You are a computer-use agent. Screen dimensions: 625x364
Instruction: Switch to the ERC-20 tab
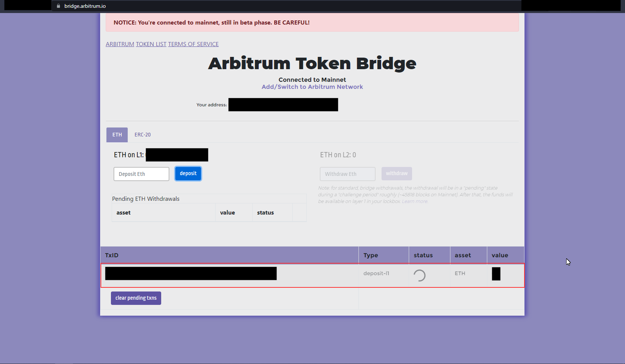[143, 135]
